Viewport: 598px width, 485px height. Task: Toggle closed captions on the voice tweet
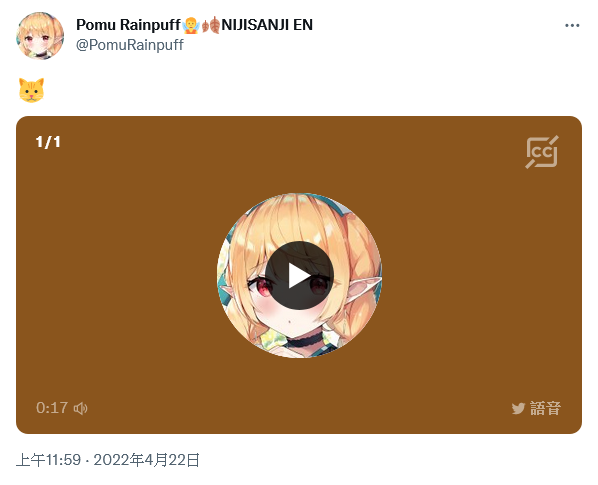point(542,152)
